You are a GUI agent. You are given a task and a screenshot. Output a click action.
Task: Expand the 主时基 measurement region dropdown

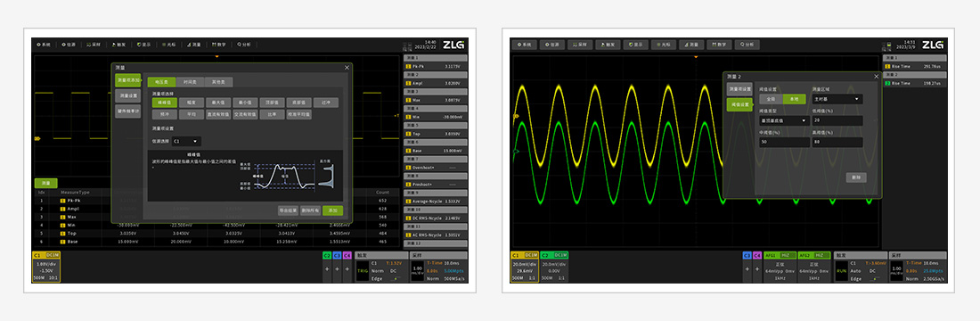837,99
